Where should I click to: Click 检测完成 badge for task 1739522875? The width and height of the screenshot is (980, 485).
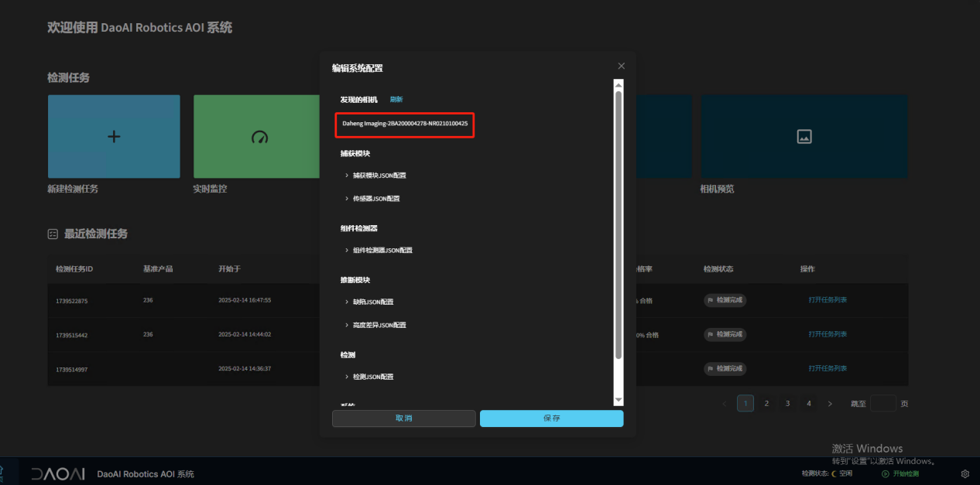coord(725,300)
